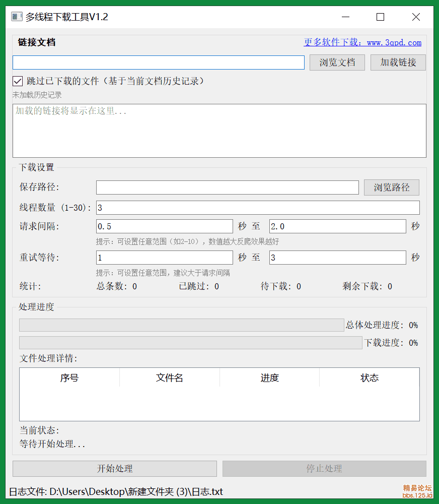
Task: Click the 加载链接 button
Action: (398, 62)
